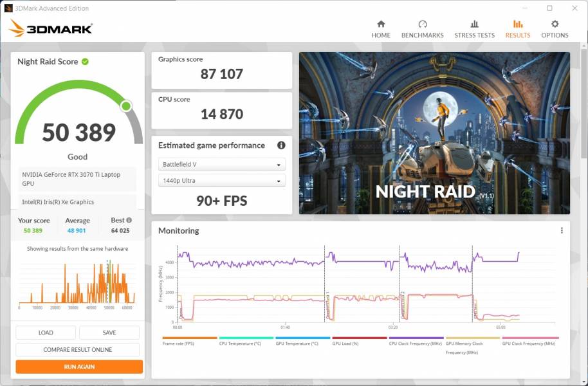Image resolution: width=588 pixels, height=386 pixels.
Task: Click the Home house icon
Action: pyautogui.click(x=381, y=24)
